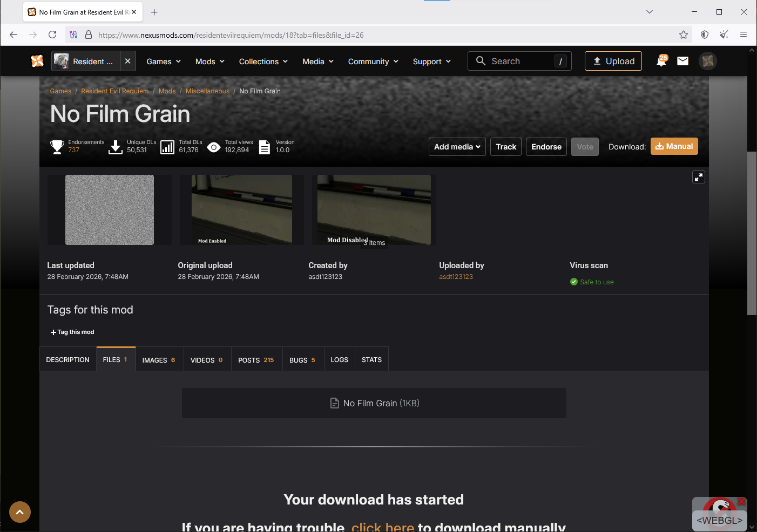Reload the current page
757x532 pixels.
tap(52, 35)
